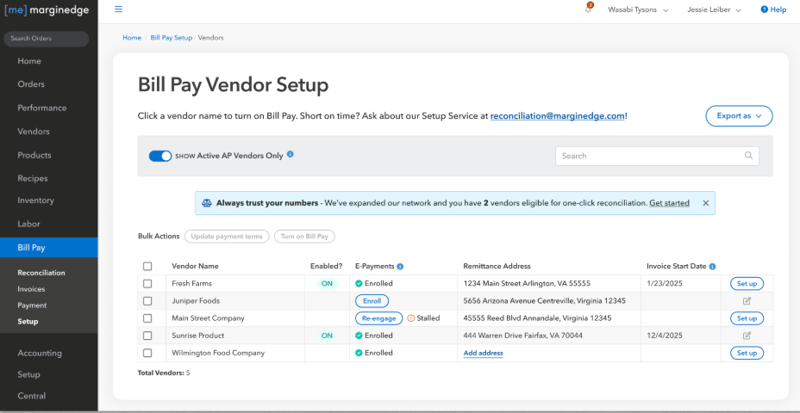Click Set up button for Wilmington Food Company

pyautogui.click(x=747, y=353)
